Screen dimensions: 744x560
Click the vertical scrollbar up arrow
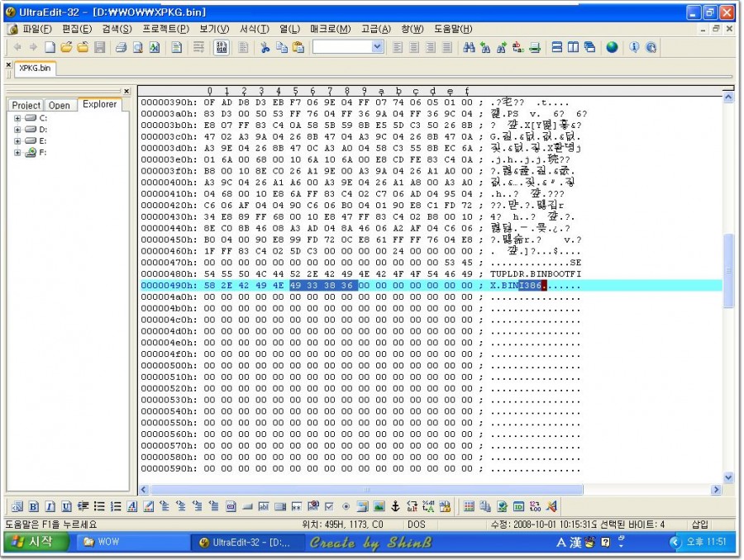point(728,97)
